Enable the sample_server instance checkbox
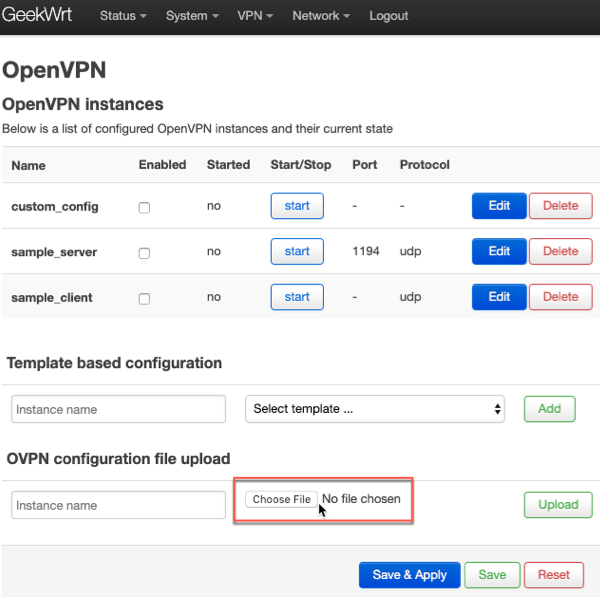The image size is (600, 597). [144, 253]
